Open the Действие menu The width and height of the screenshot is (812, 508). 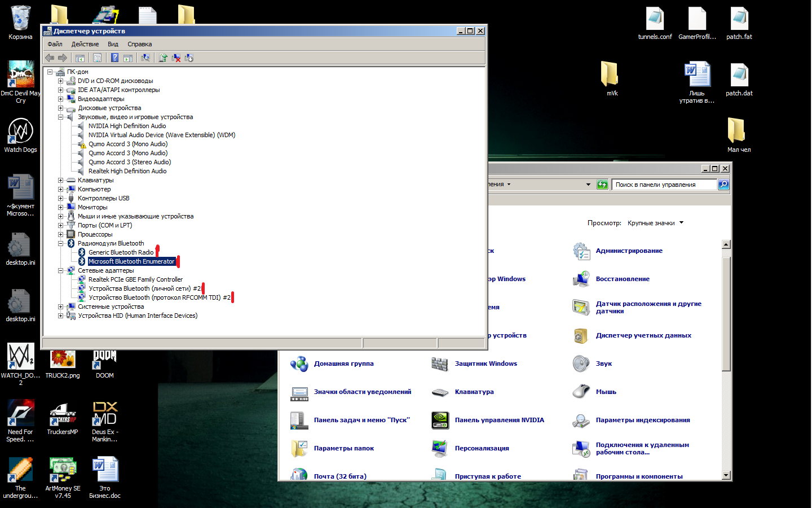85,44
